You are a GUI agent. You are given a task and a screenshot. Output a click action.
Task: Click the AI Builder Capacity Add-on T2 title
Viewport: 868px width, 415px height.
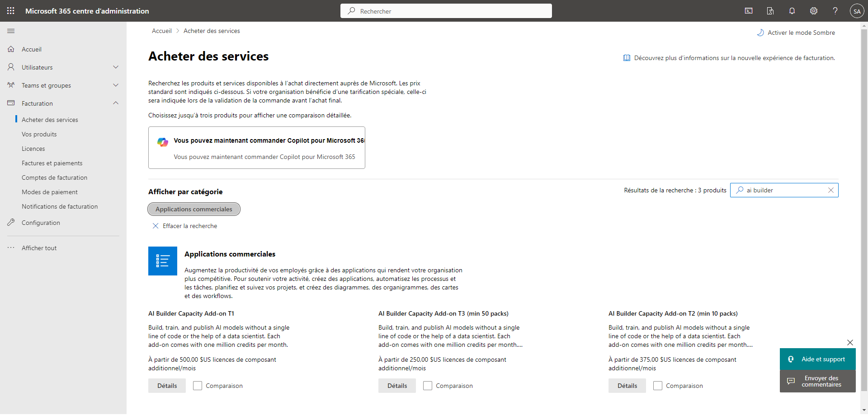[x=673, y=313]
